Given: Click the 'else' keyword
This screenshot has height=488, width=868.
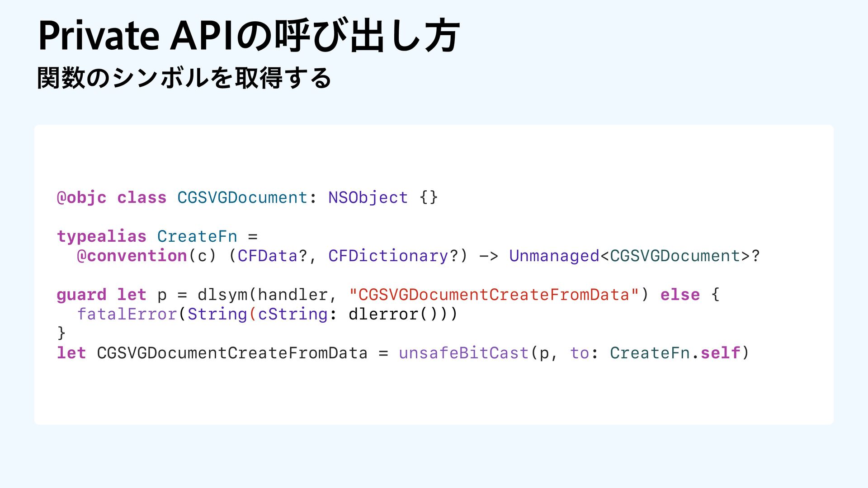Looking at the screenshot, I should coord(679,295).
